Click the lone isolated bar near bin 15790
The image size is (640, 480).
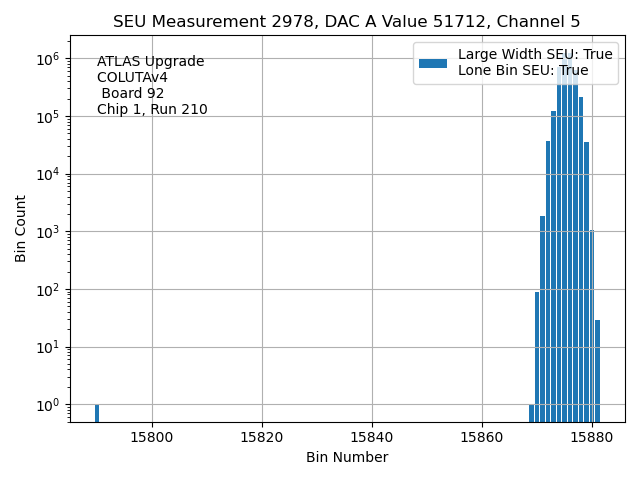click(97, 413)
